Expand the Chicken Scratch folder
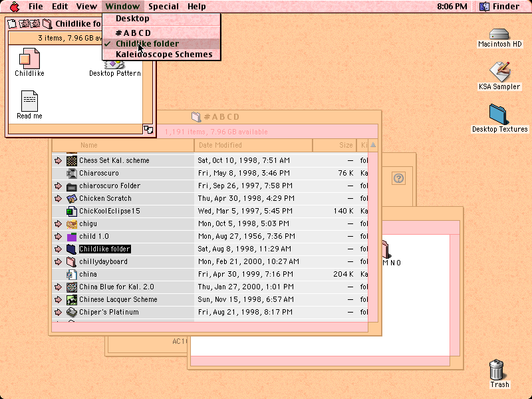The height and width of the screenshot is (399, 532). pos(58,198)
